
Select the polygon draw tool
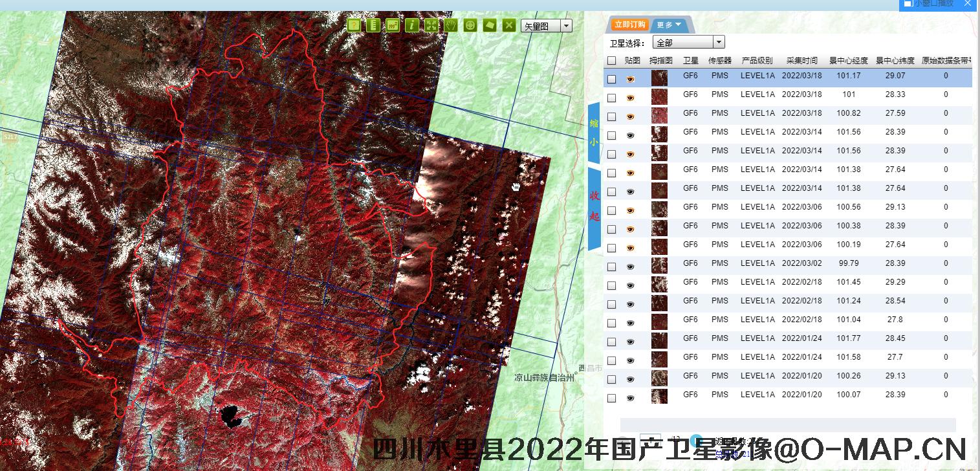[x=490, y=25]
